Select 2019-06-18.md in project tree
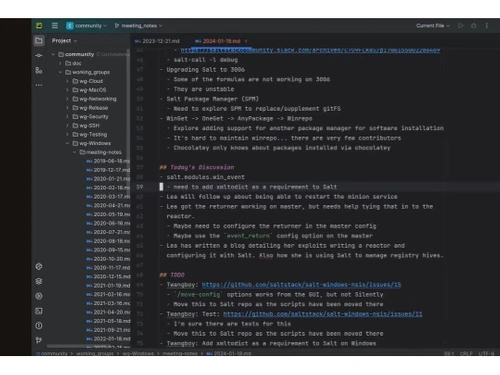The width and height of the screenshot is (500, 375). click(108, 161)
